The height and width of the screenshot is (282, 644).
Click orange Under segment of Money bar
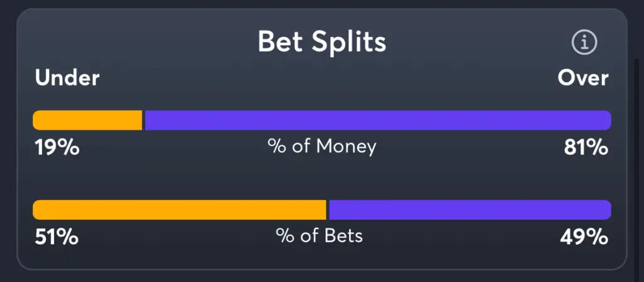coord(87,120)
